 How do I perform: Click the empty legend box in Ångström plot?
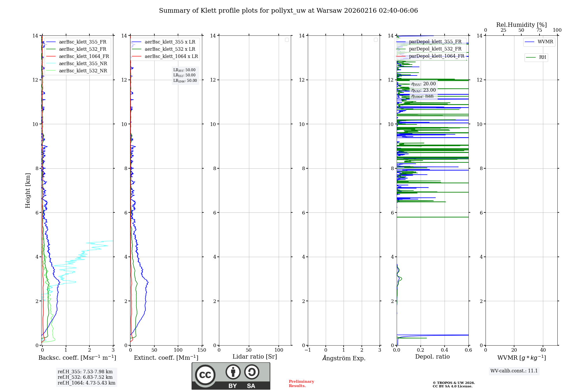click(x=376, y=40)
